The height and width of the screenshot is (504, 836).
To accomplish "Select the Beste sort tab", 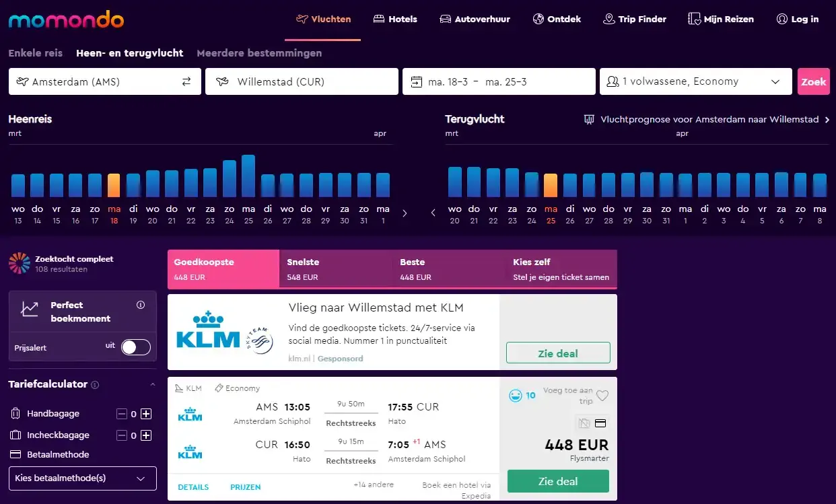I will tap(449, 269).
